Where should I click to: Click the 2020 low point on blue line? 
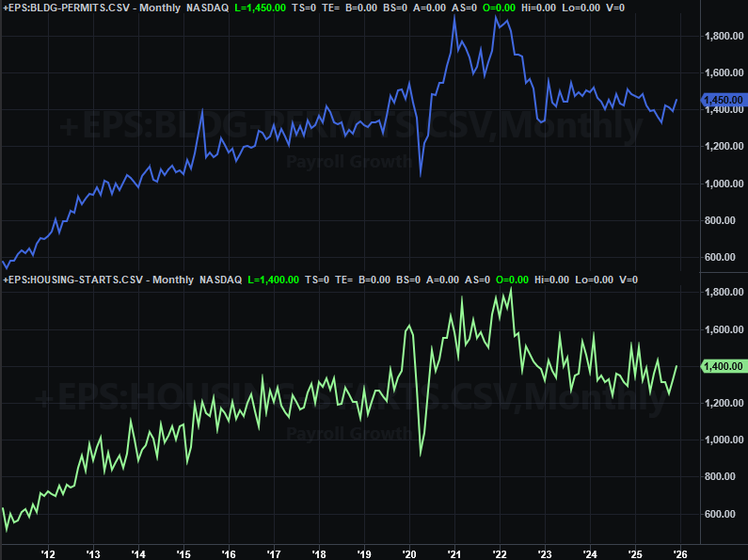coord(420,175)
